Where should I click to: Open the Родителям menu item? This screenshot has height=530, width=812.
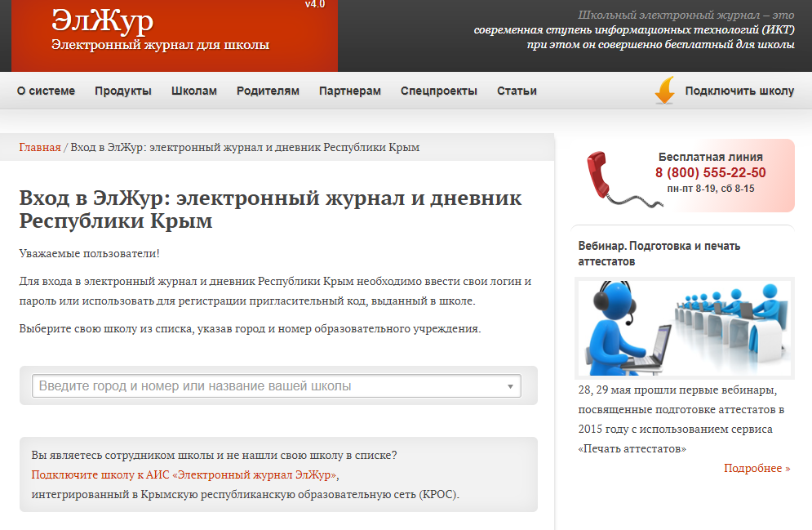coord(268,91)
